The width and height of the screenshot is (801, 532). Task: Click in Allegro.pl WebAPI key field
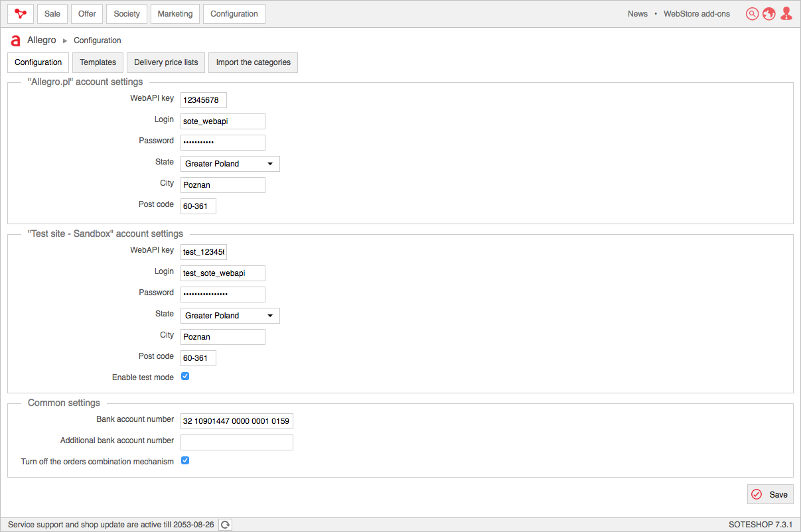coord(204,100)
